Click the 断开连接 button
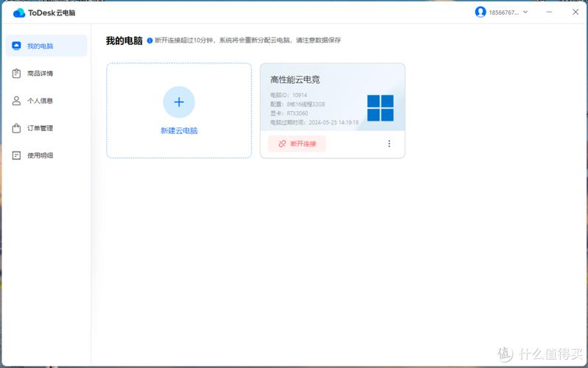 [297, 144]
